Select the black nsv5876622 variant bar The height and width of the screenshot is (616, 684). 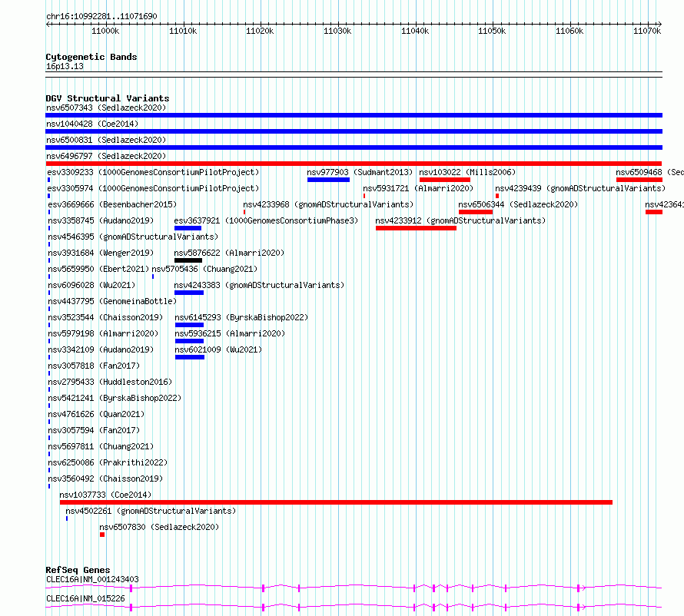[x=188, y=260]
